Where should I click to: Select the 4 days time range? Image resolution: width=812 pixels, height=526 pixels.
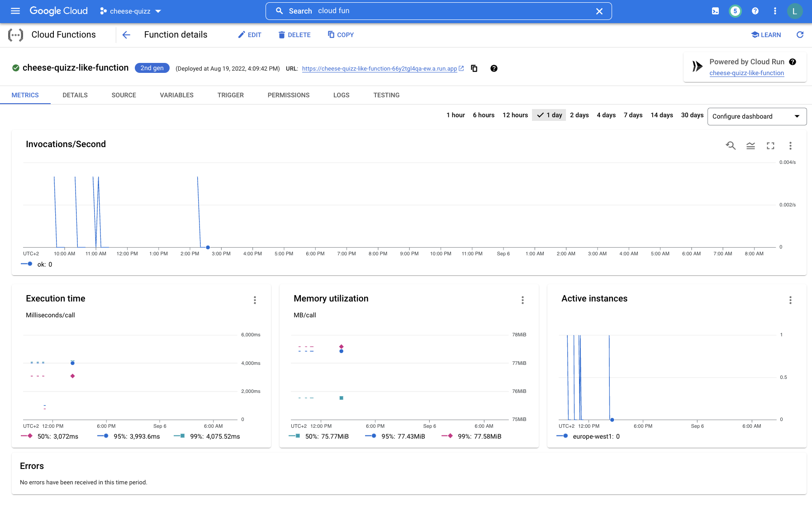coord(606,115)
